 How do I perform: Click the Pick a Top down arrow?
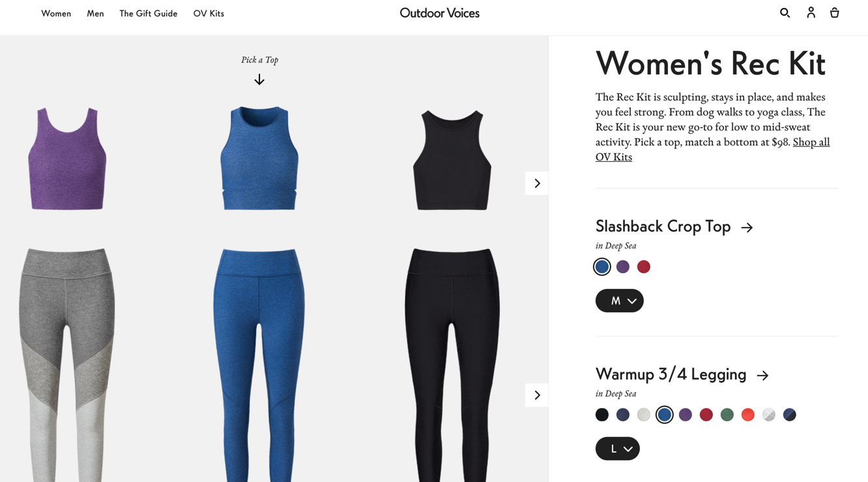pyautogui.click(x=259, y=80)
